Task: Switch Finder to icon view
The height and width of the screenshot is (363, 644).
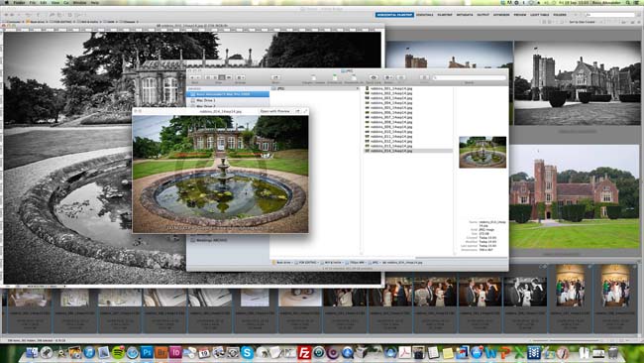Action: pos(208,77)
